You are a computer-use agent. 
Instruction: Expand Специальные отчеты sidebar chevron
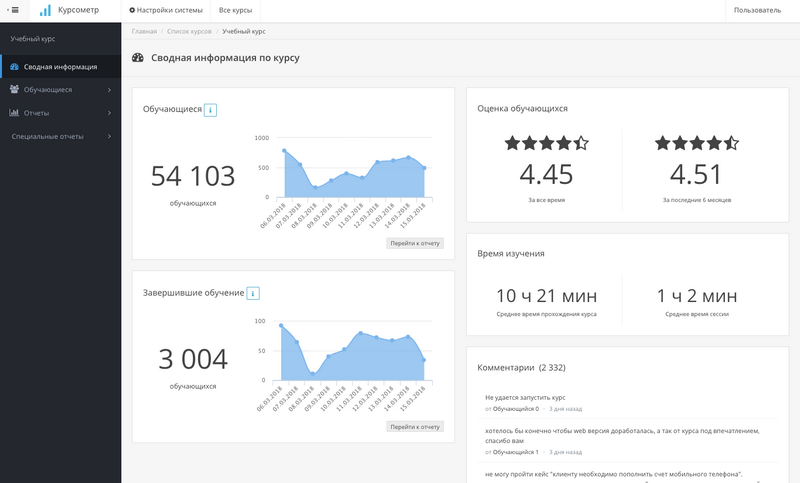[109, 136]
